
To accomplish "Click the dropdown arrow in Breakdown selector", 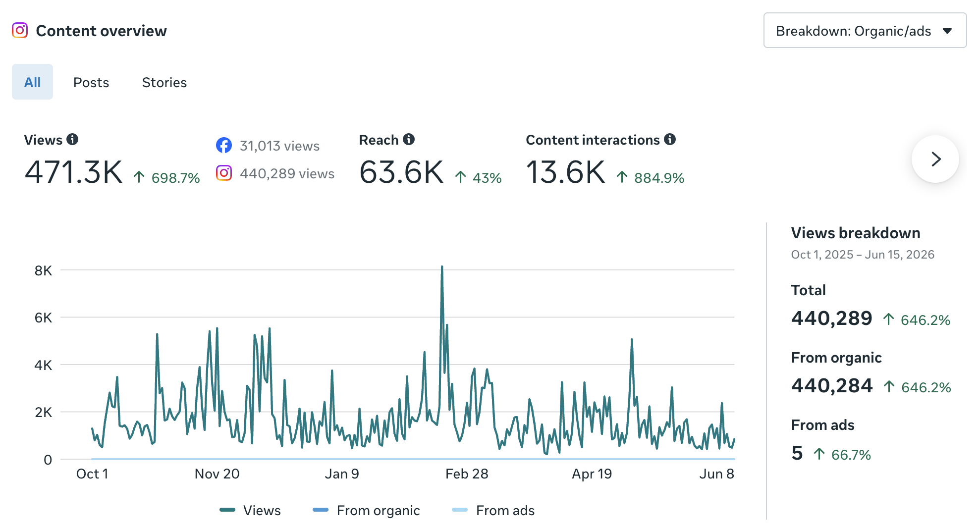I will point(947,31).
